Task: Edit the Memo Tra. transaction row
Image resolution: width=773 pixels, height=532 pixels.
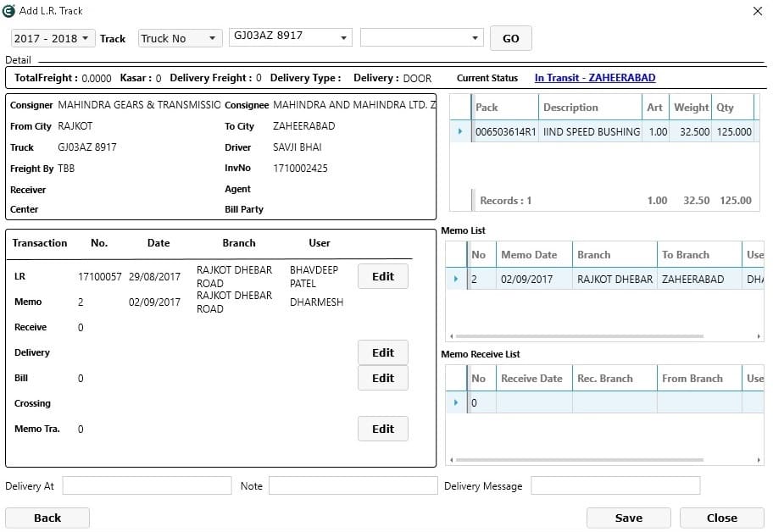Action: [382, 429]
